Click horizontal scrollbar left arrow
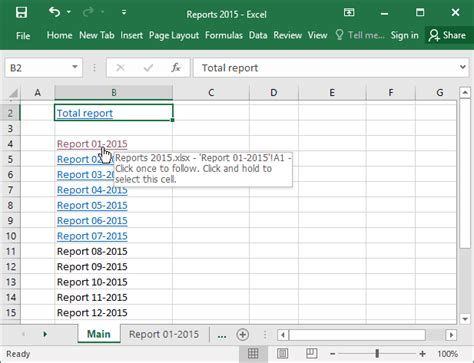 pos(283,335)
